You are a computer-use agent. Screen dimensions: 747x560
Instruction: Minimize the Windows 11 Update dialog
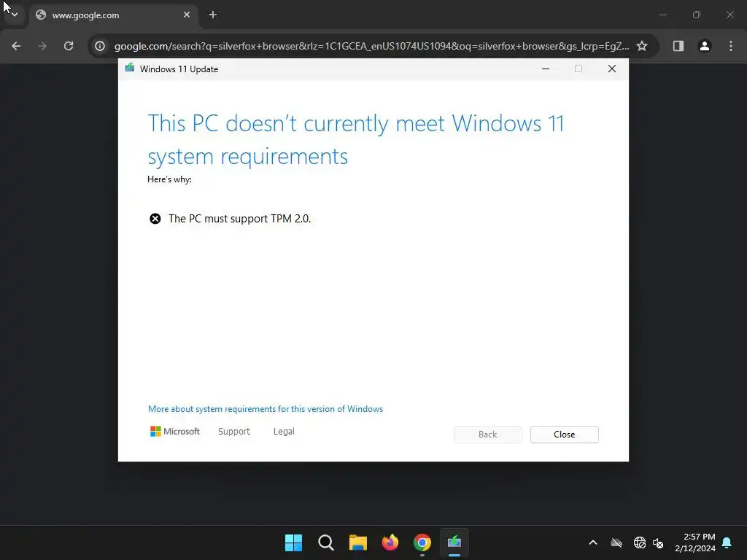pyautogui.click(x=546, y=69)
